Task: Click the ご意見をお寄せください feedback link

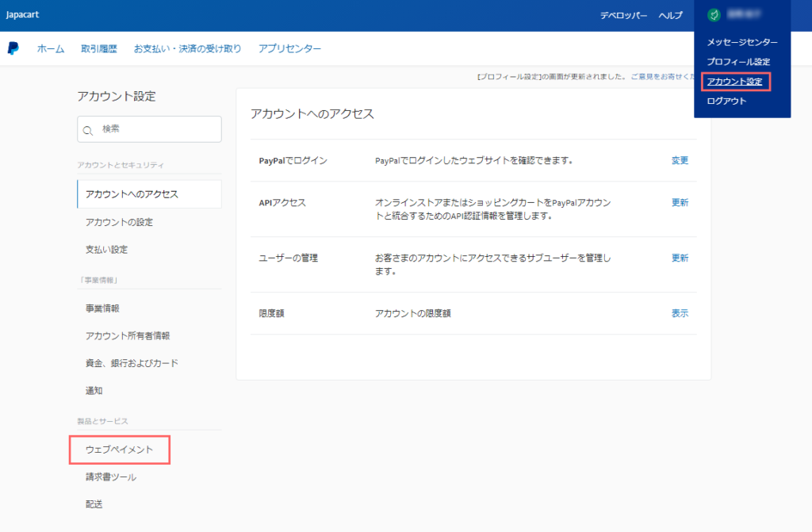Action: (x=662, y=77)
